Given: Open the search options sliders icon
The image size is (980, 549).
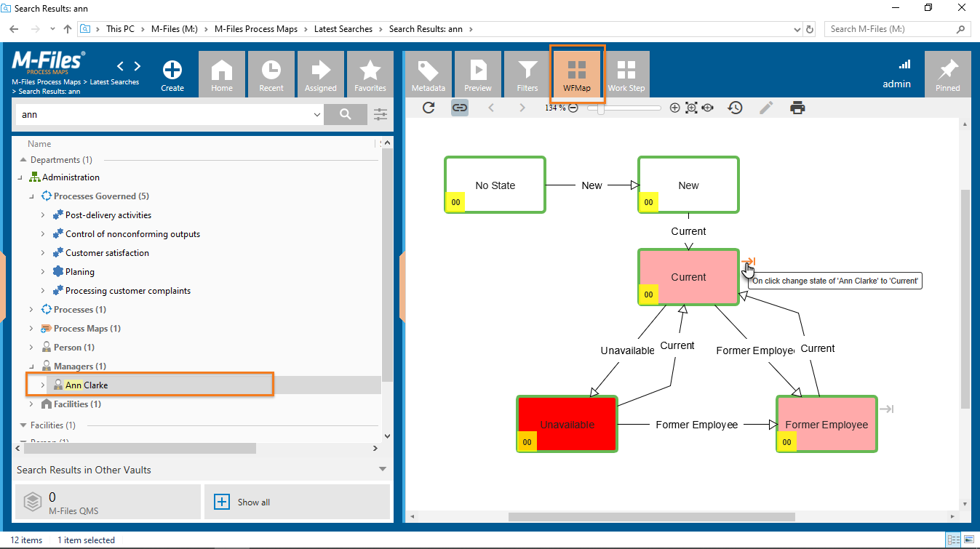Looking at the screenshot, I should point(381,114).
